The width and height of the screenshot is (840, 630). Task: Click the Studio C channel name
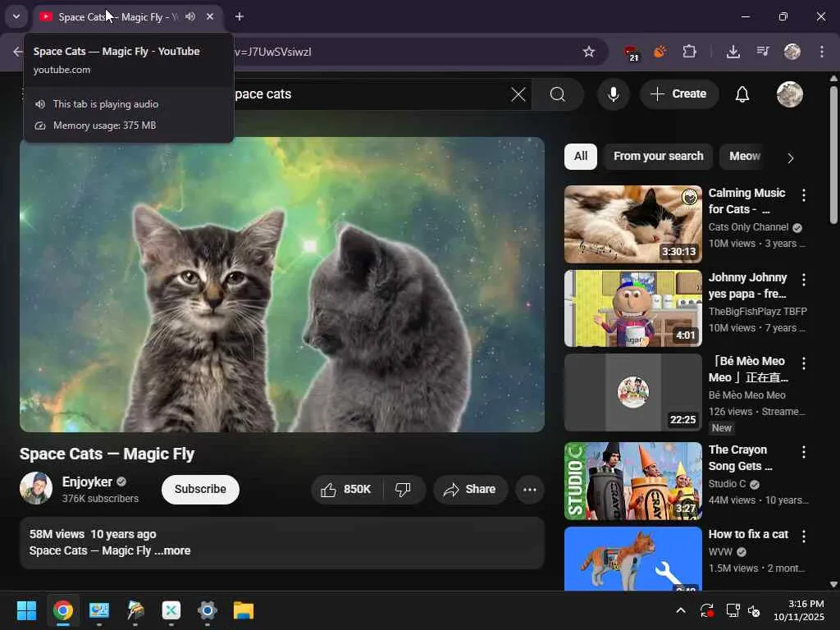(x=727, y=484)
